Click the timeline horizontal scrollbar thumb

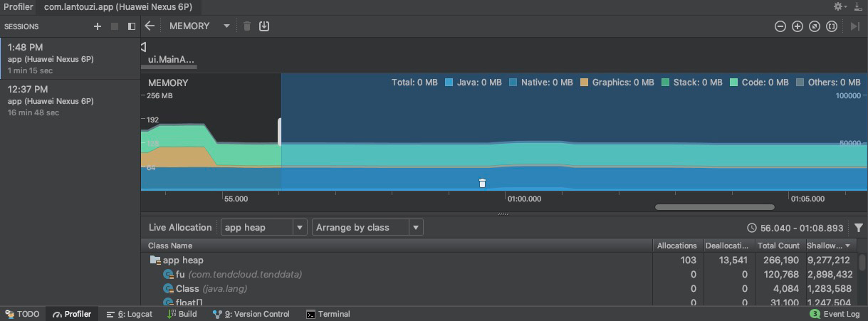click(x=714, y=207)
